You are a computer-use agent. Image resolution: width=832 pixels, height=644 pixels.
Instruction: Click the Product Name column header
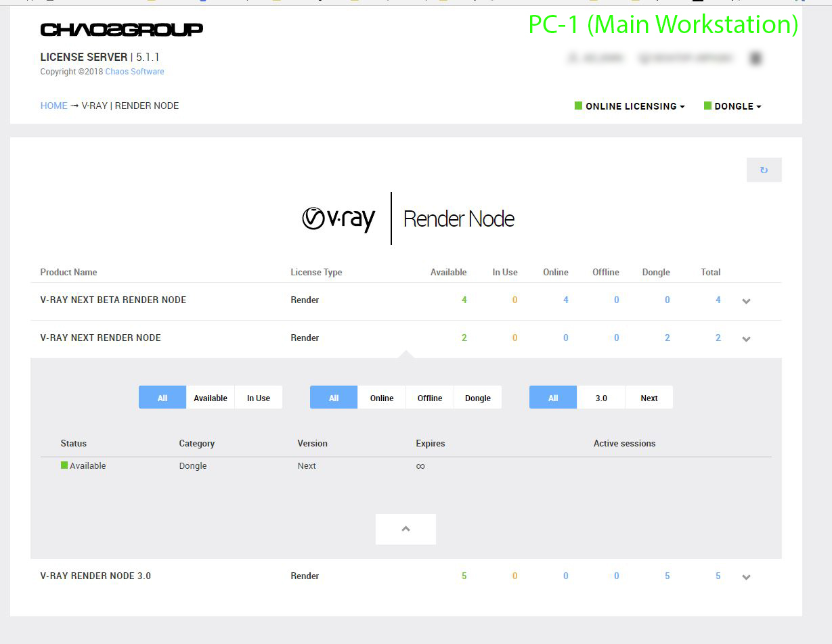point(68,272)
